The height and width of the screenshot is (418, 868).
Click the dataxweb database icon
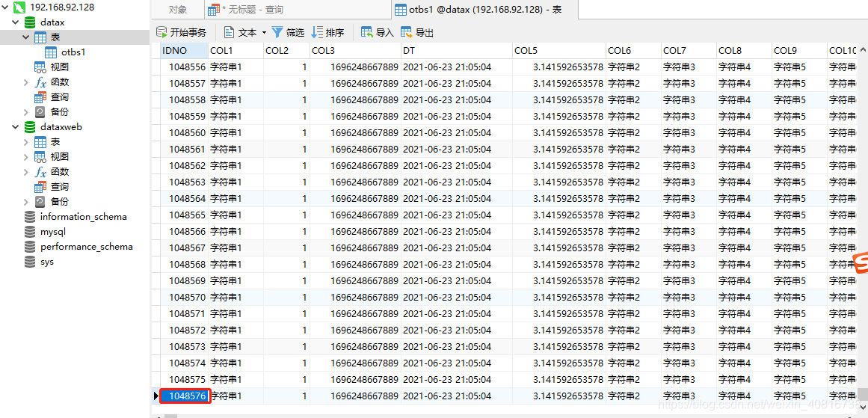click(x=30, y=127)
